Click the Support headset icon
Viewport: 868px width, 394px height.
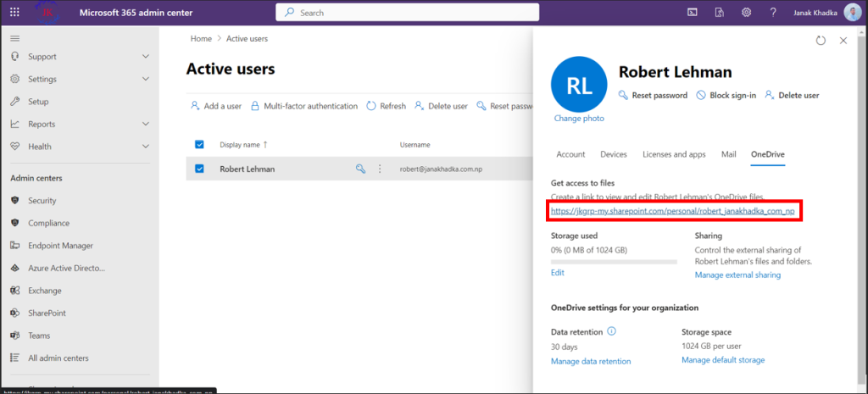click(15, 57)
